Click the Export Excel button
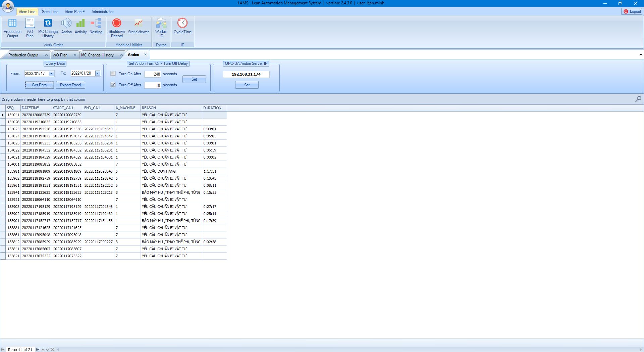This screenshot has width=644, height=352. tap(70, 85)
